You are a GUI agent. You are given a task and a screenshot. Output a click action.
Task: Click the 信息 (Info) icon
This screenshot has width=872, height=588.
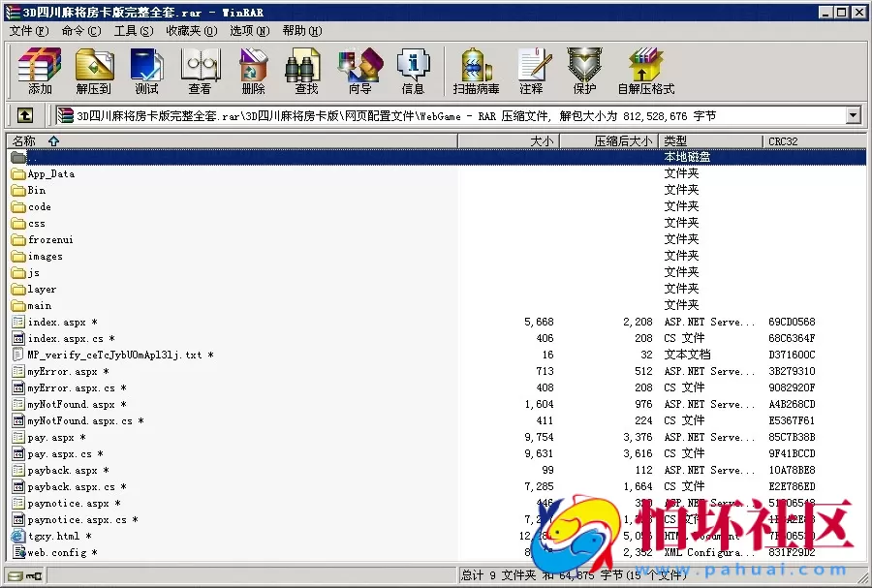pos(414,71)
